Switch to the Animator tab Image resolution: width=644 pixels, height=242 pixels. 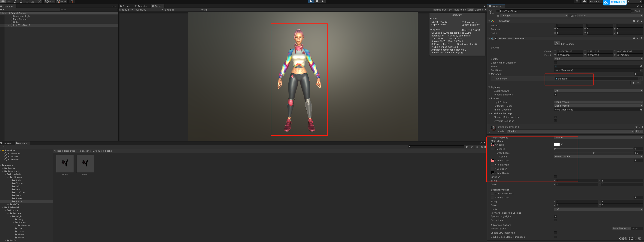[x=141, y=6]
